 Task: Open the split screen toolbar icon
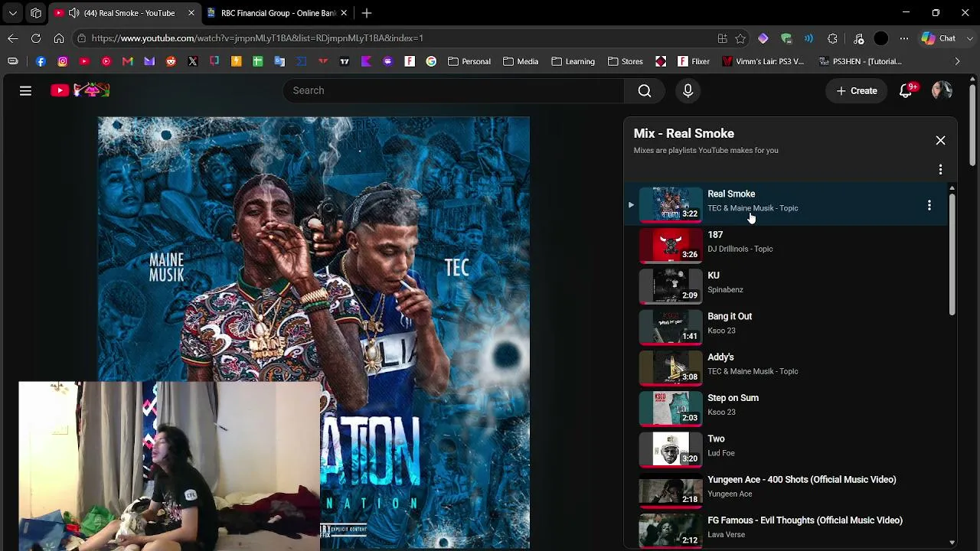click(x=722, y=37)
